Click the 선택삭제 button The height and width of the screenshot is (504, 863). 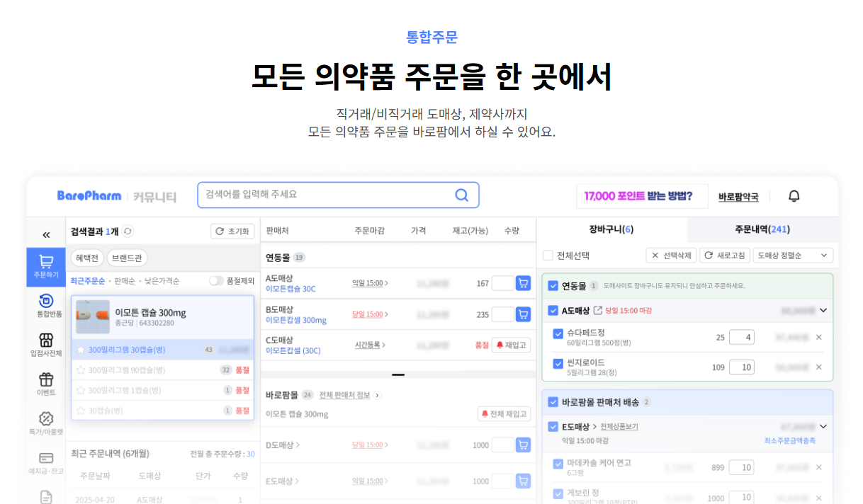[670, 255]
